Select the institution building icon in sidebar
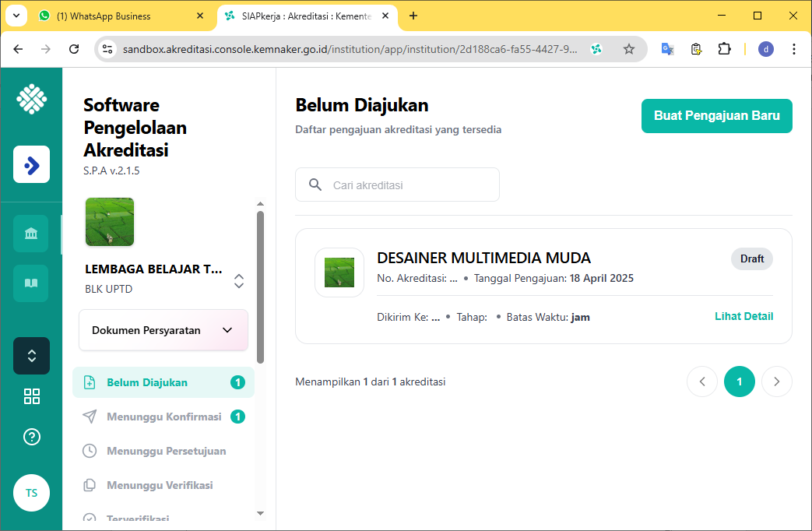Image resolution: width=812 pixels, height=531 pixels. point(31,233)
